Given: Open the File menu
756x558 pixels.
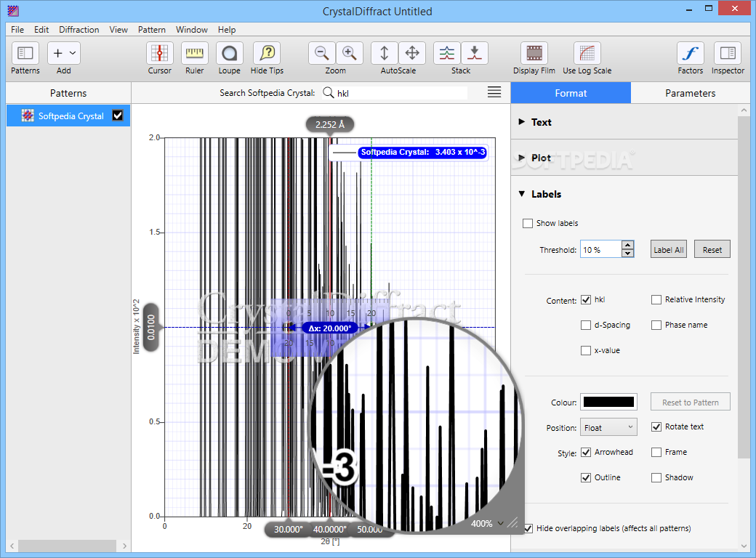Looking at the screenshot, I should click(x=17, y=29).
